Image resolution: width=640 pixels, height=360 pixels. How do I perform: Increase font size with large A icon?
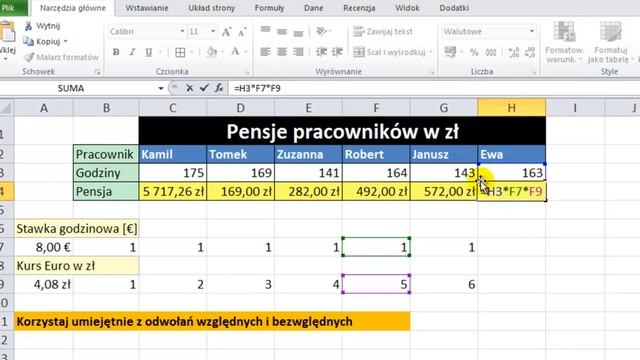tap(227, 32)
